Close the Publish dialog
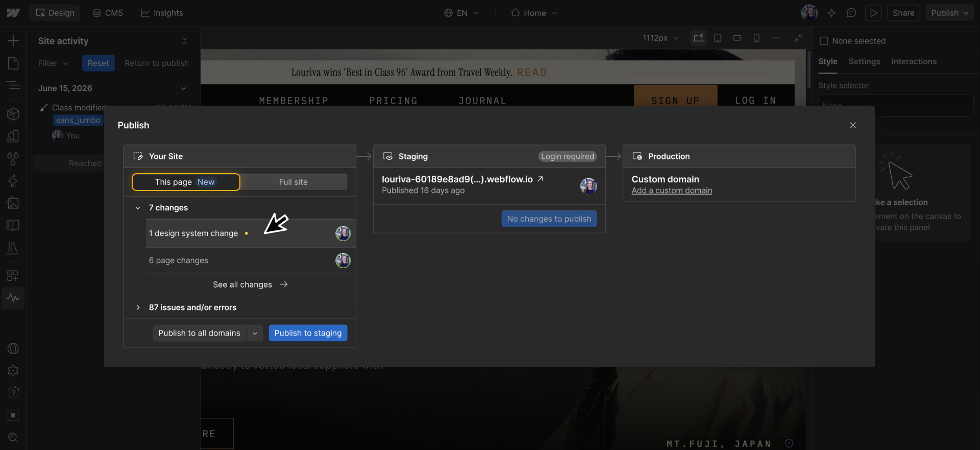 [x=852, y=125]
